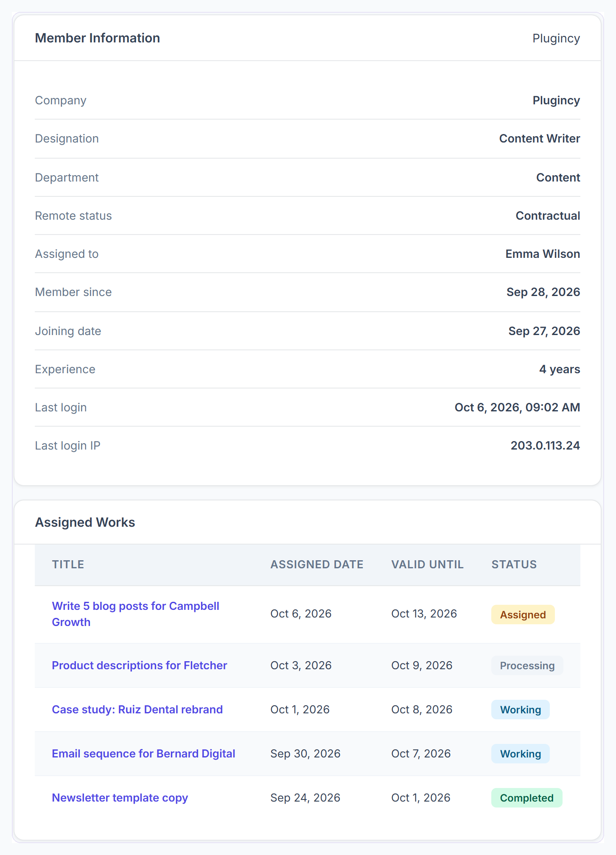Click the Member Information heading
The image size is (616, 855).
point(97,38)
